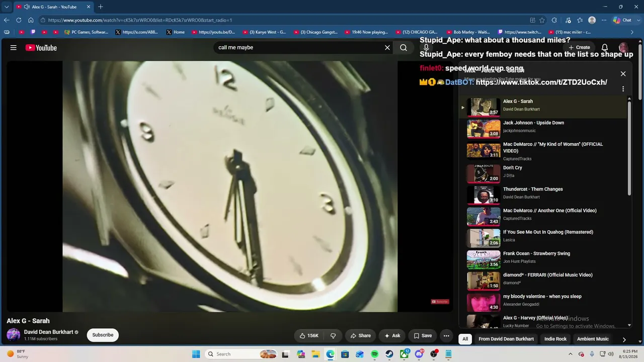This screenshot has height=362, width=644.
Task: Open playlist options three-dot menu
Action: coord(623,89)
